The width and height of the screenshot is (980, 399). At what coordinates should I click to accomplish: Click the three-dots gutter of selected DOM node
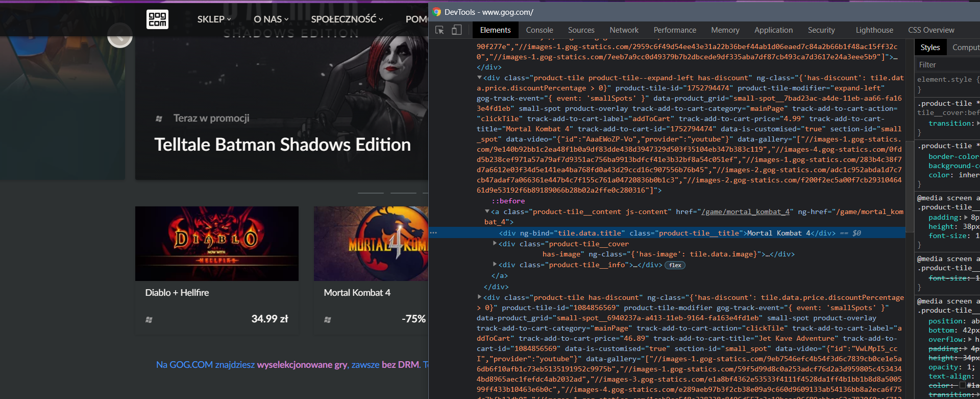pyautogui.click(x=433, y=233)
